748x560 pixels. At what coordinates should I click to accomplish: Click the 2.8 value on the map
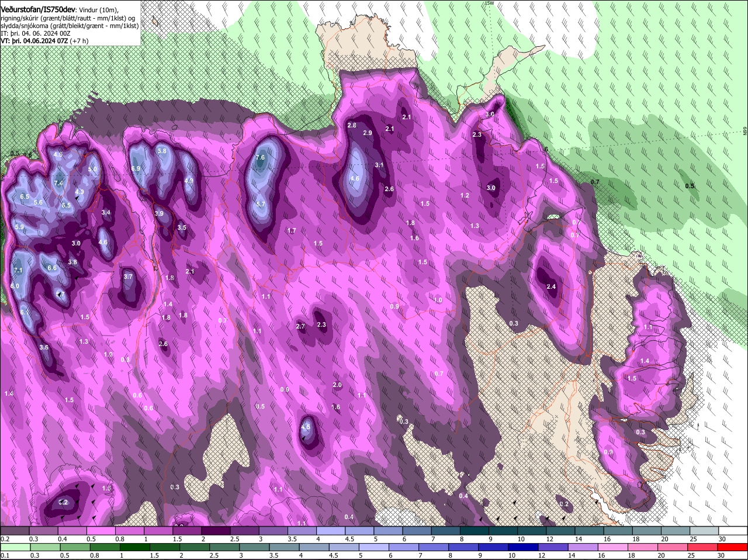coord(352,126)
